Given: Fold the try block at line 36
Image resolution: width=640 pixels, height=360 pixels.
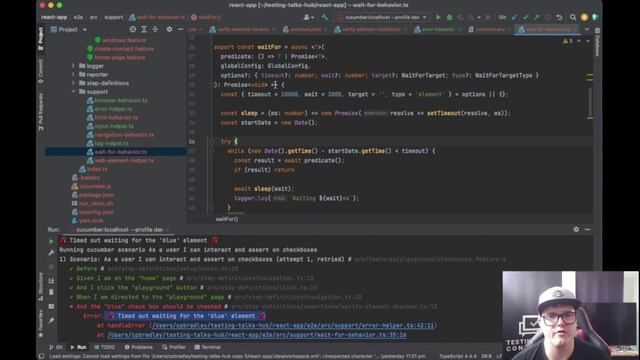Looking at the screenshot, I should click(x=211, y=141).
